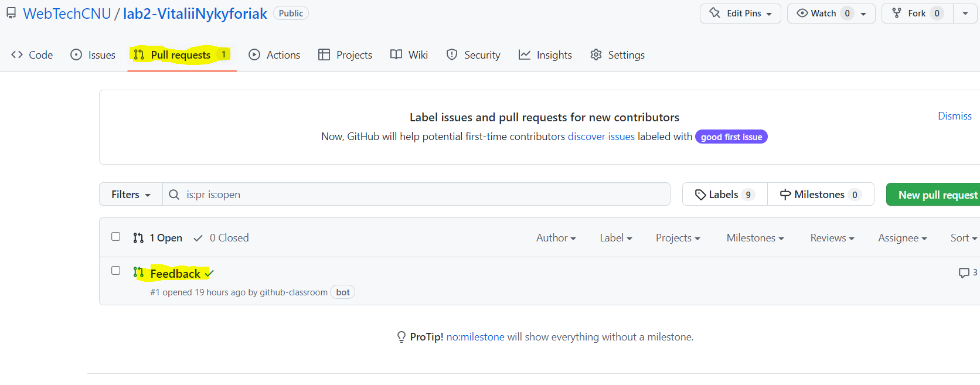Open the Filters dropdown

click(x=131, y=194)
